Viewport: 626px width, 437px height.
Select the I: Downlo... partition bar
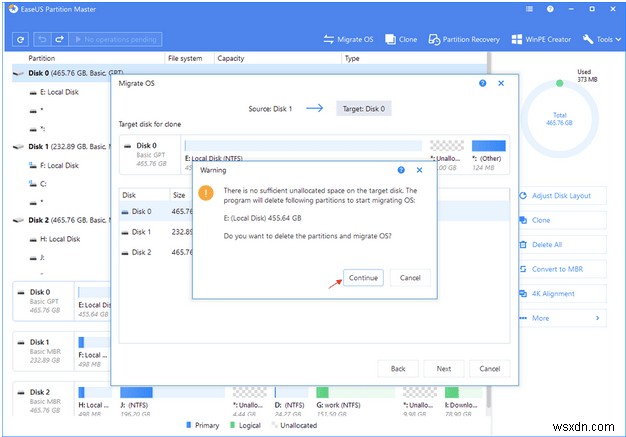point(463,392)
